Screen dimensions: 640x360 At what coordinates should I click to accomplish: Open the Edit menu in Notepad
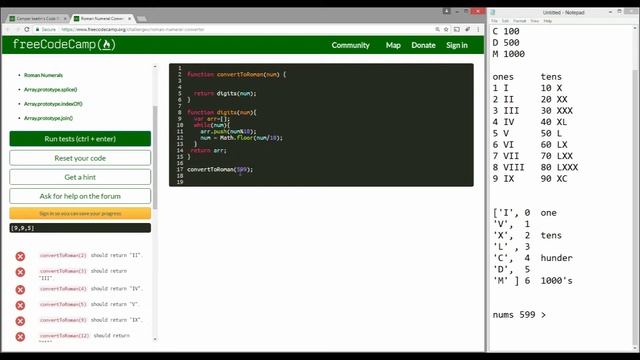(505, 21)
